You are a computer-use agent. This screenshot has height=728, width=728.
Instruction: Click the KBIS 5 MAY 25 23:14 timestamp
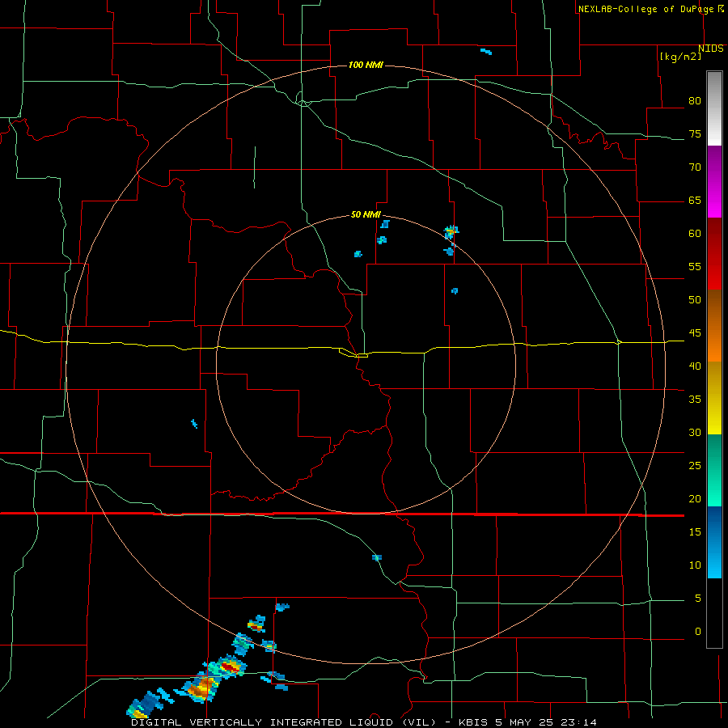[x=527, y=722]
